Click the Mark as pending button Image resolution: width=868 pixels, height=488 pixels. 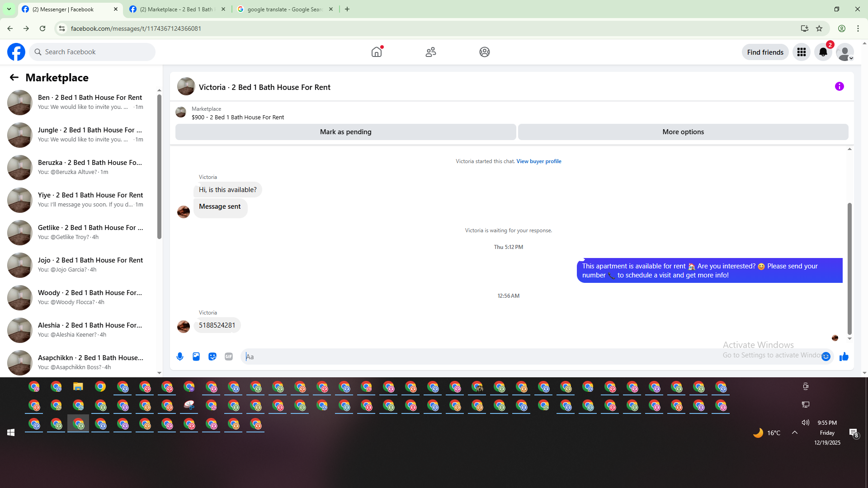pyautogui.click(x=345, y=132)
